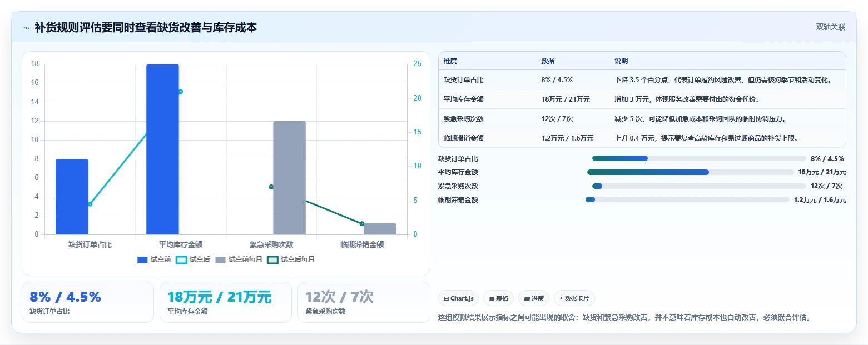This screenshot has height=345, width=868.
Task: Click the 18万元 / 21万元 value beside the progress bar
Action: point(822,172)
